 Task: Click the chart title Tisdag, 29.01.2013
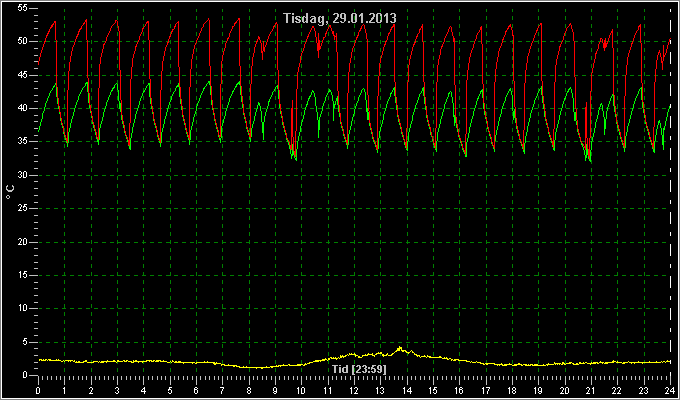coord(340,18)
